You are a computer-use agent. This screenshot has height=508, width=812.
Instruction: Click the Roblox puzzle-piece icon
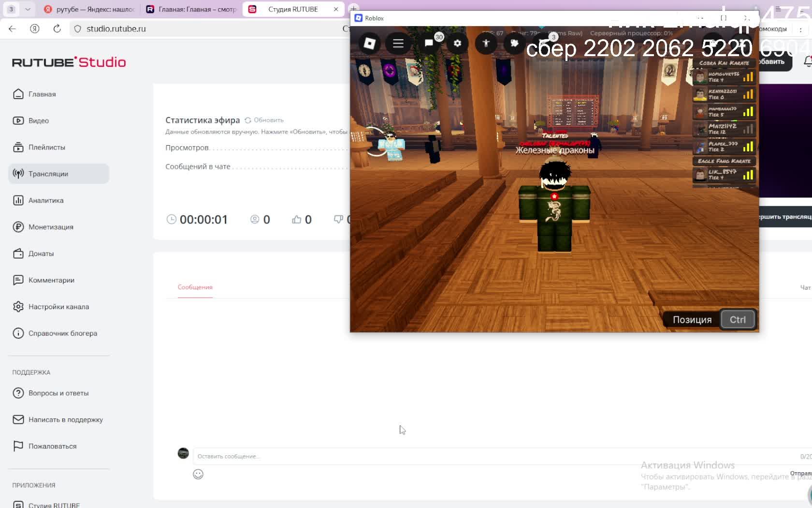pyautogui.click(x=515, y=44)
